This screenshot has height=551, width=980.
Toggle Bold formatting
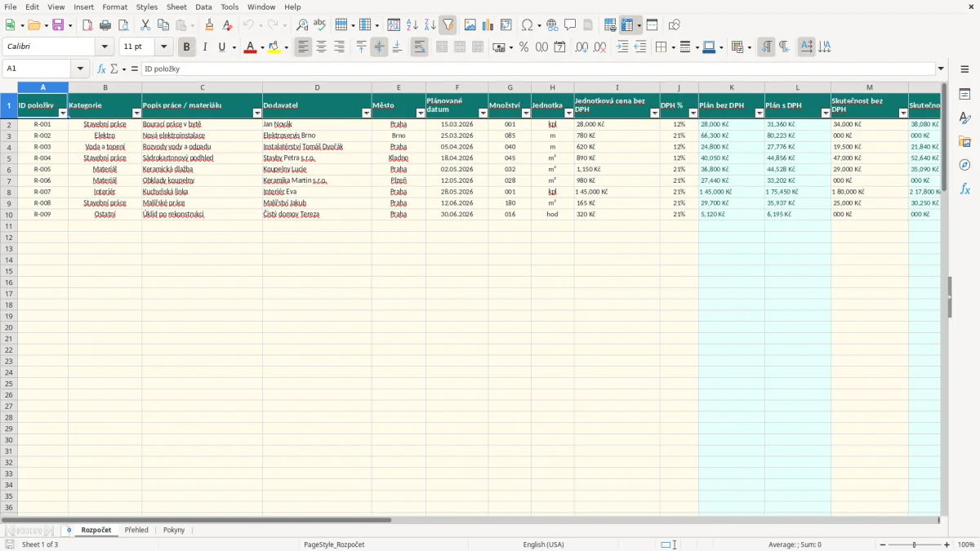186,47
